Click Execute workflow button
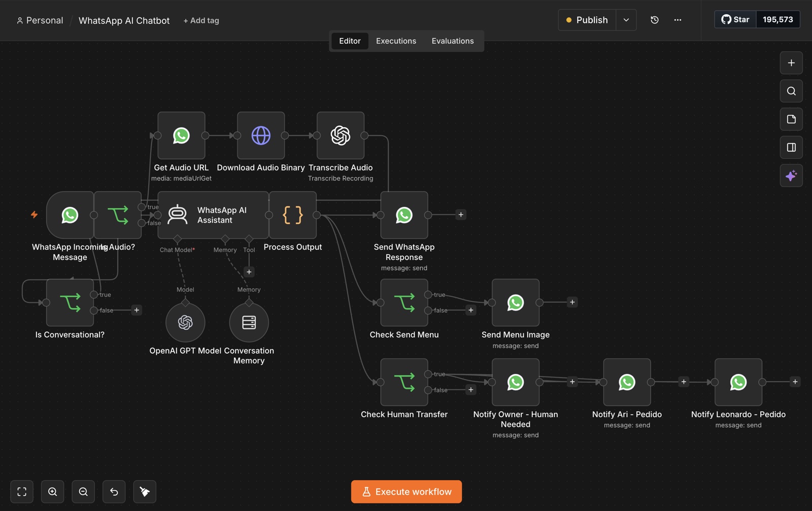Image resolution: width=812 pixels, height=511 pixels. [407, 492]
